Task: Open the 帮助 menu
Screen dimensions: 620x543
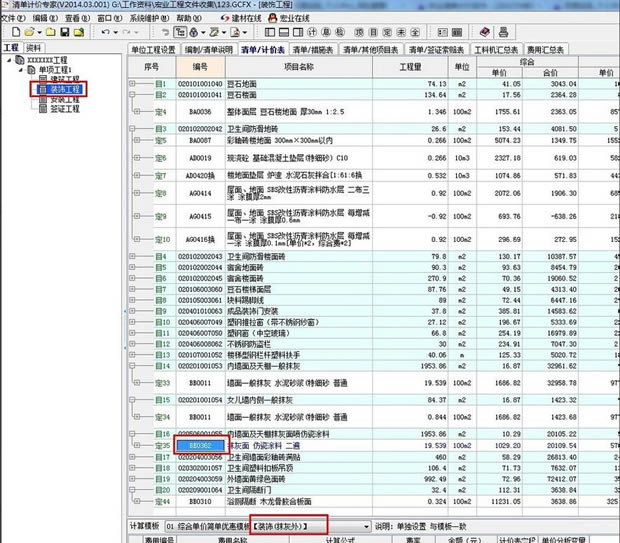Action: [x=189, y=18]
